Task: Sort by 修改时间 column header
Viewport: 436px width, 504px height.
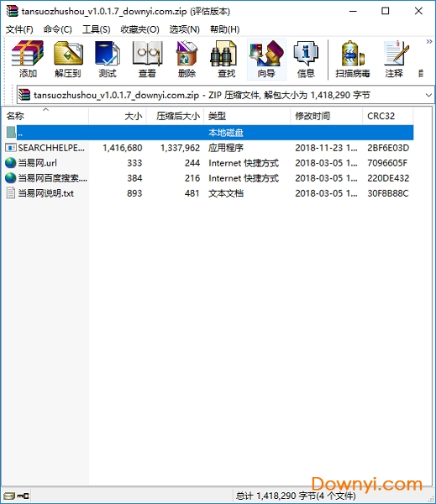Action: click(x=326, y=116)
